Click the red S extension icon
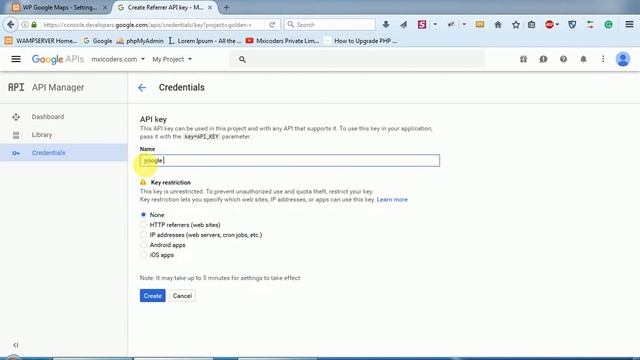The image size is (640, 360). [x=422, y=24]
